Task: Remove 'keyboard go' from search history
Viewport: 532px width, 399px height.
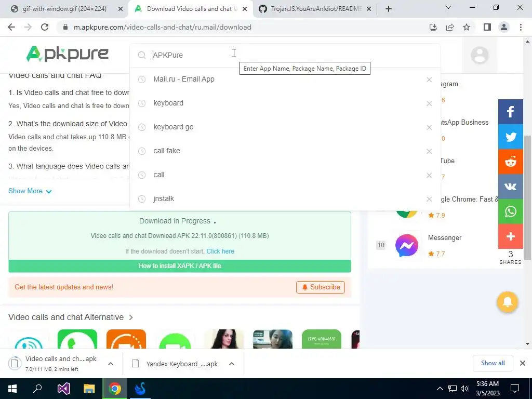Action: click(429, 128)
